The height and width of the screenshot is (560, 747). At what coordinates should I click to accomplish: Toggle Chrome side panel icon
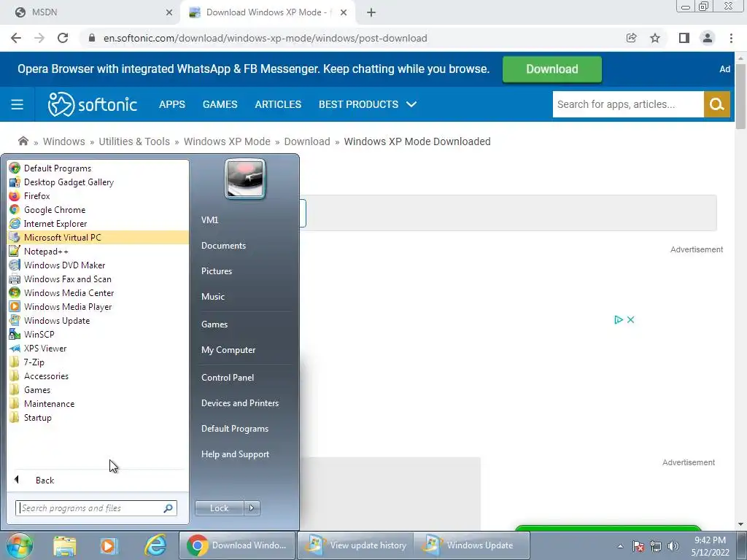[x=684, y=38]
